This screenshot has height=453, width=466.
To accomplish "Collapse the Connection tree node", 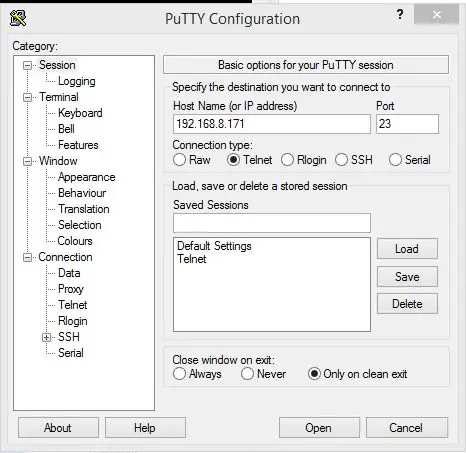I will 28,257.
